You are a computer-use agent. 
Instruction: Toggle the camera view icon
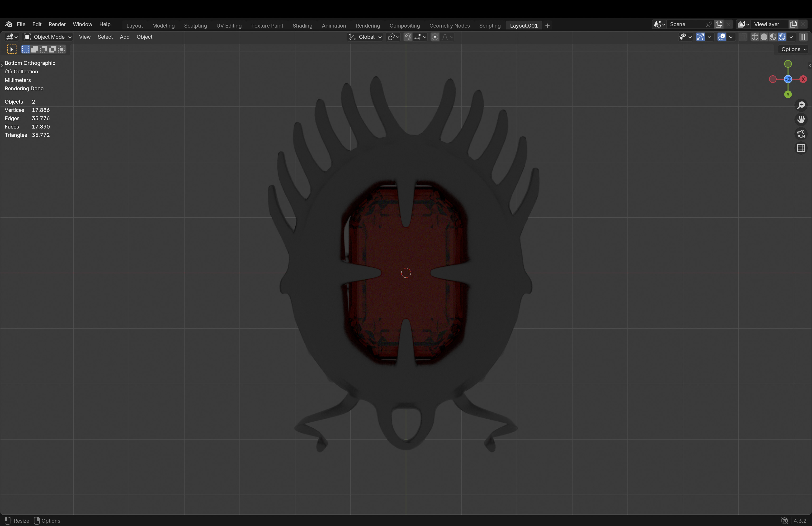coord(801,134)
